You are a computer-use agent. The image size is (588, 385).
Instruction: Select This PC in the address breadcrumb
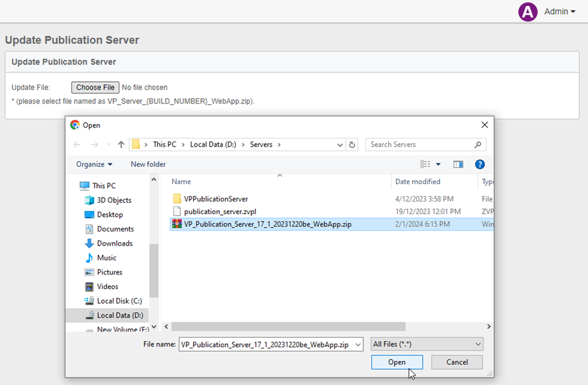tap(164, 145)
